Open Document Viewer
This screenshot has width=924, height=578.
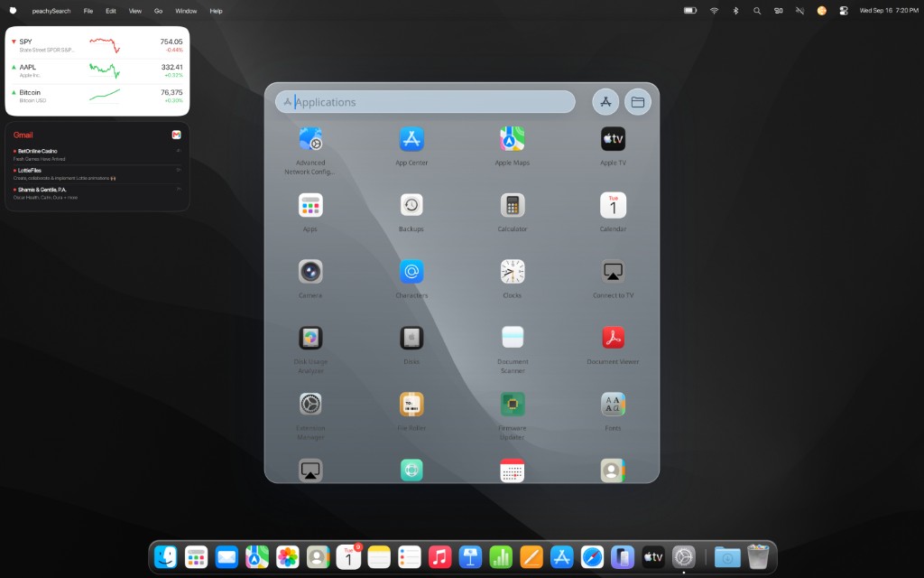tap(613, 338)
